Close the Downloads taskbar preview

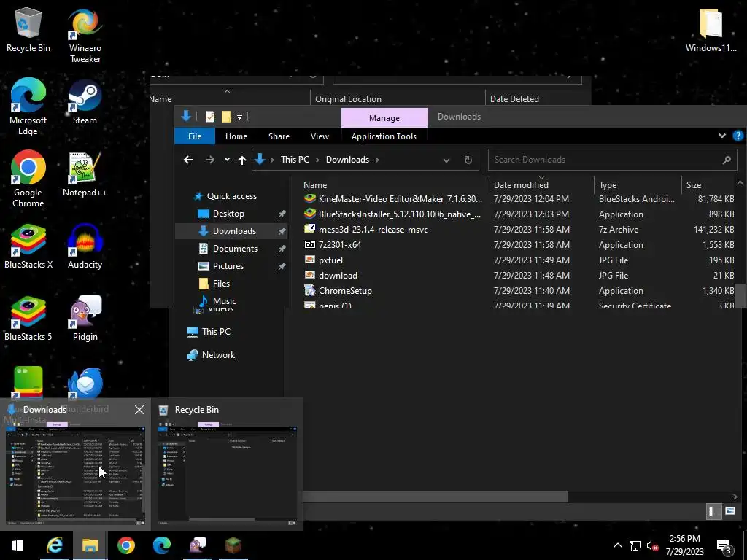click(139, 410)
